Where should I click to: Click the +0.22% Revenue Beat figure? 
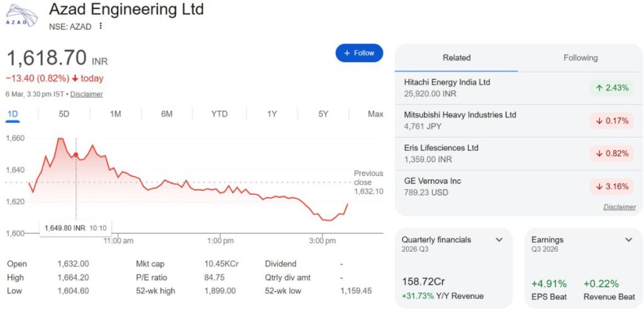point(601,284)
